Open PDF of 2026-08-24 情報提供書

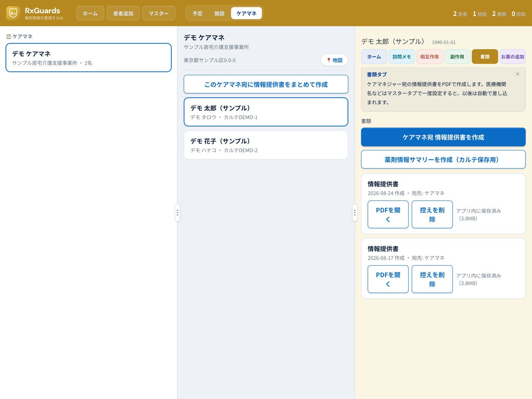pos(388,214)
